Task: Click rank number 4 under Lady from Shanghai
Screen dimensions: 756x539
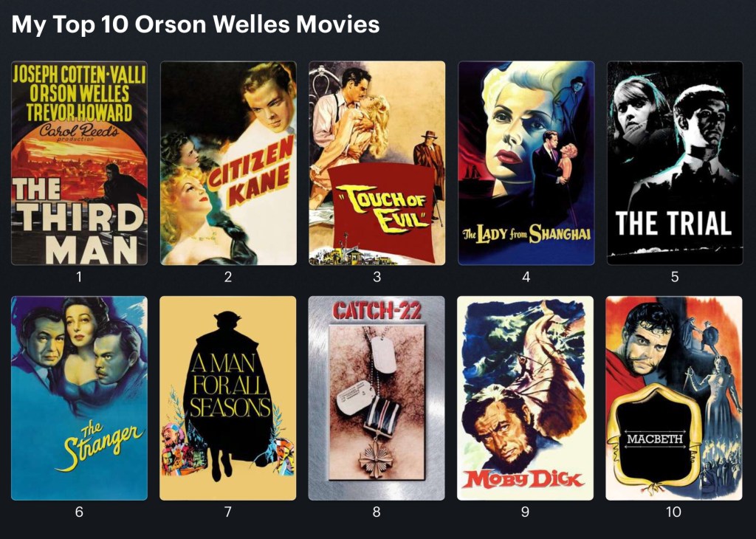Action: click(526, 277)
